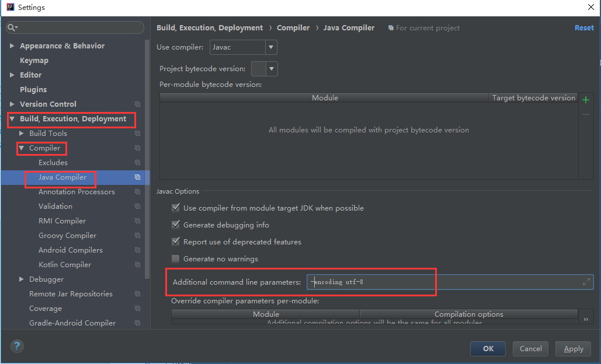The width and height of the screenshot is (601, 364).
Task: Click the green plus add module icon
Action: (x=586, y=100)
